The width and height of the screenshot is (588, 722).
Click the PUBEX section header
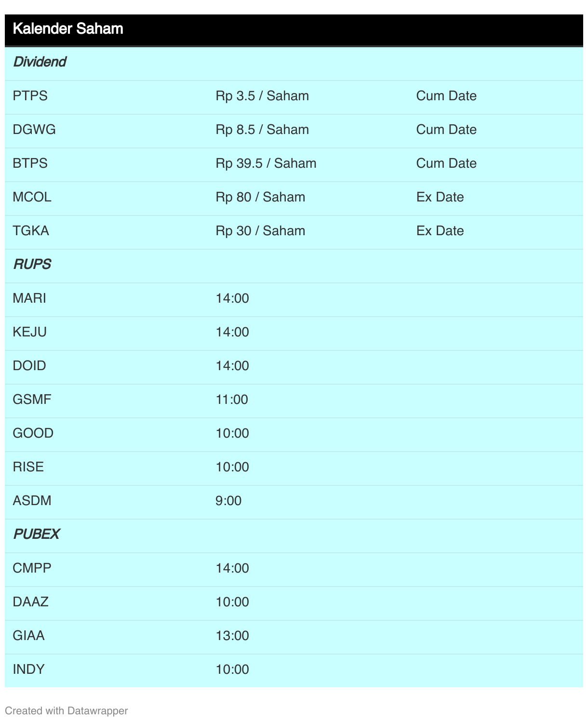(36, 535)
